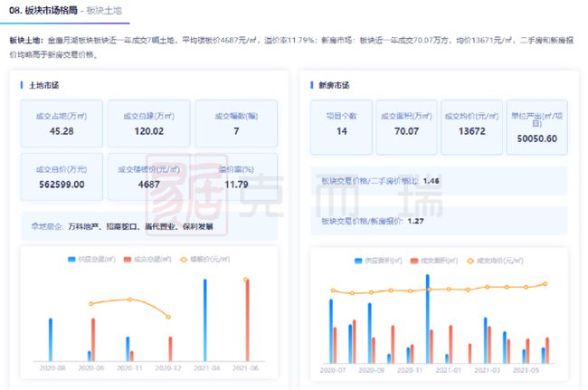Click the blue 供应总建 legend marker
Image resolution: width=588 pixels, height=390 pixels.
click(x=72, y=260)
